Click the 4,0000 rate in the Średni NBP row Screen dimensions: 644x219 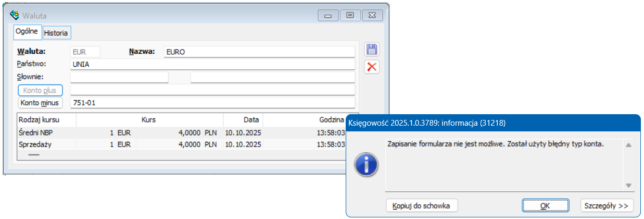(189, 132)
